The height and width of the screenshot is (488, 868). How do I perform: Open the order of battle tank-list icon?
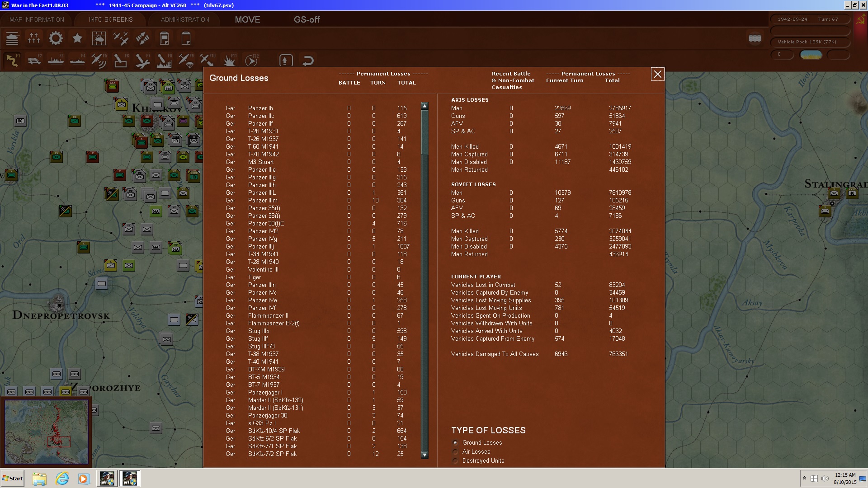pyautogui.click(x=12, y=38)
